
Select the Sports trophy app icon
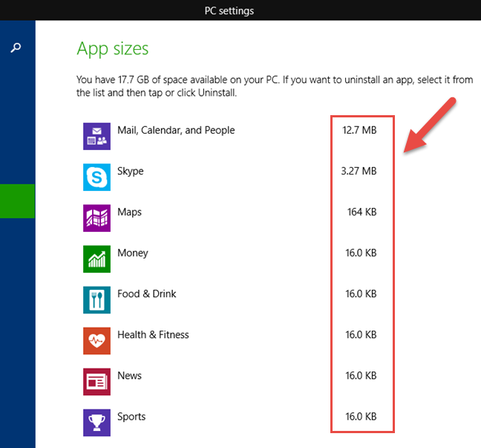click(x=96, y=423)
